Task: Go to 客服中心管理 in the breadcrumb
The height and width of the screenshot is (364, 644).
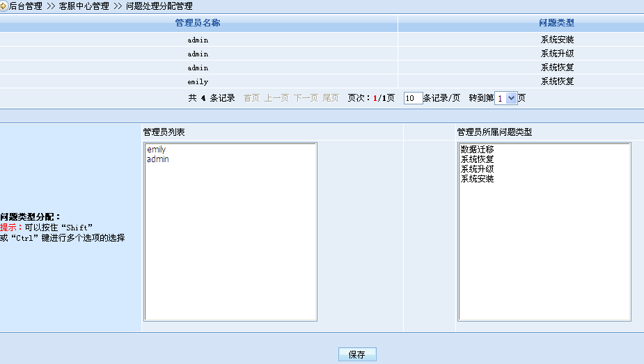Action: click(84, 6)
